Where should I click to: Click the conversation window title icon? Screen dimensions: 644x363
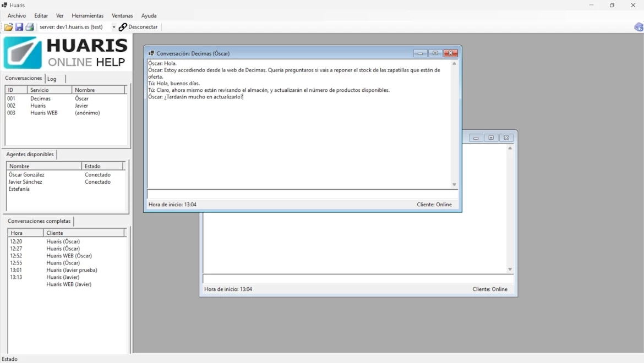(x=151, y=53)
